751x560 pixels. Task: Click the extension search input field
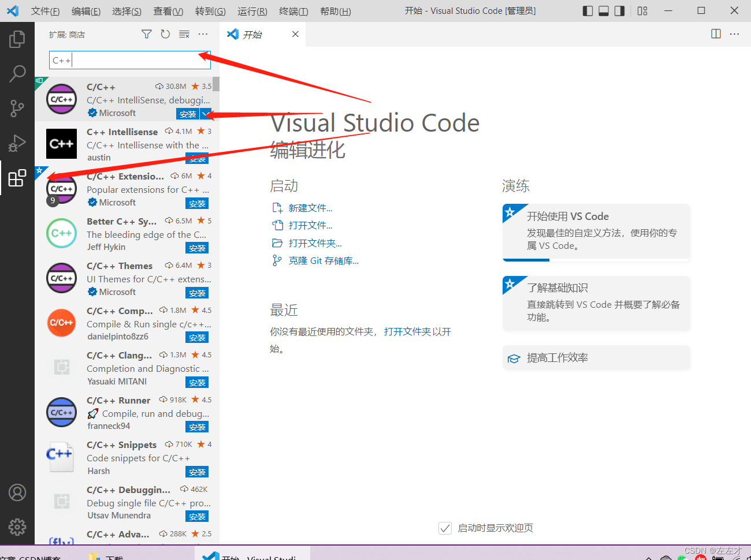pos(130,60)
